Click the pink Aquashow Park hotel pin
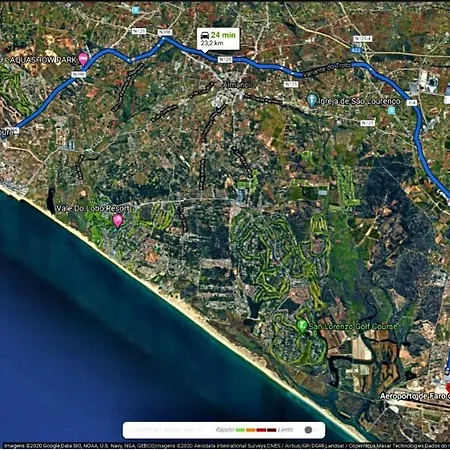 (x=83, y=59)
